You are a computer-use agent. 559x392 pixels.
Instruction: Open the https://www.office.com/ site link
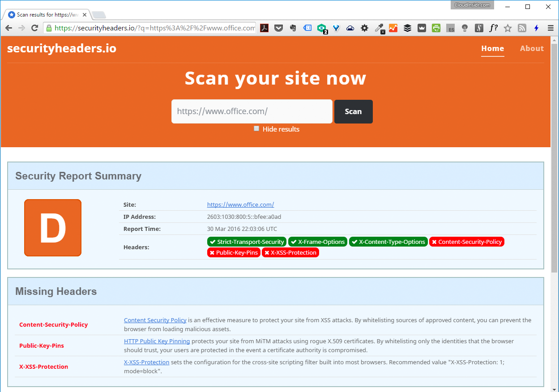pos(240,205)
